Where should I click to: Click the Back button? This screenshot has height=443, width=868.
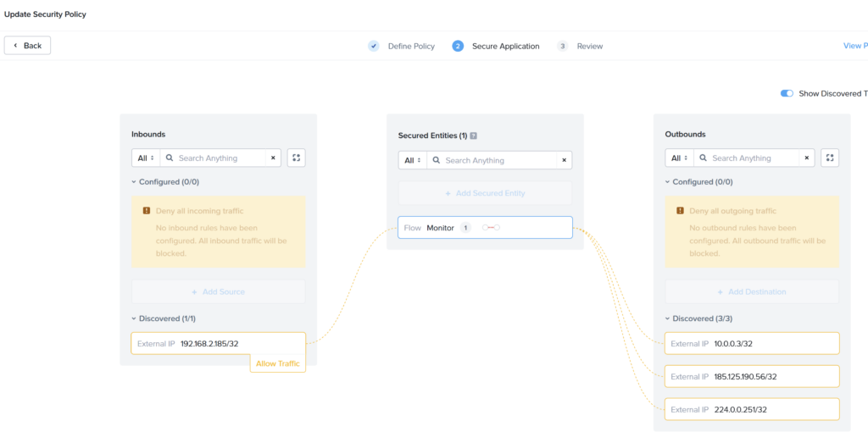(28, 46)
